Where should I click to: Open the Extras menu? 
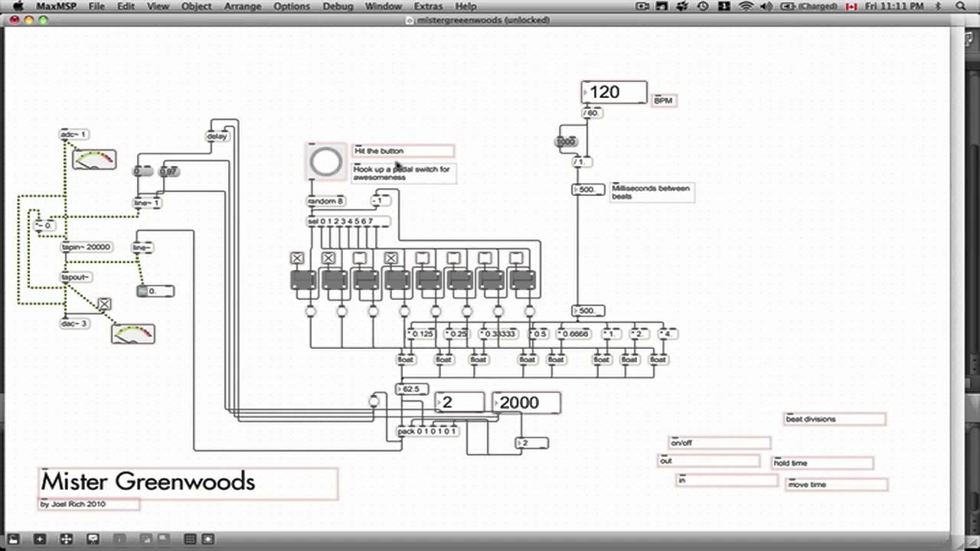click(x=428, y=6)
